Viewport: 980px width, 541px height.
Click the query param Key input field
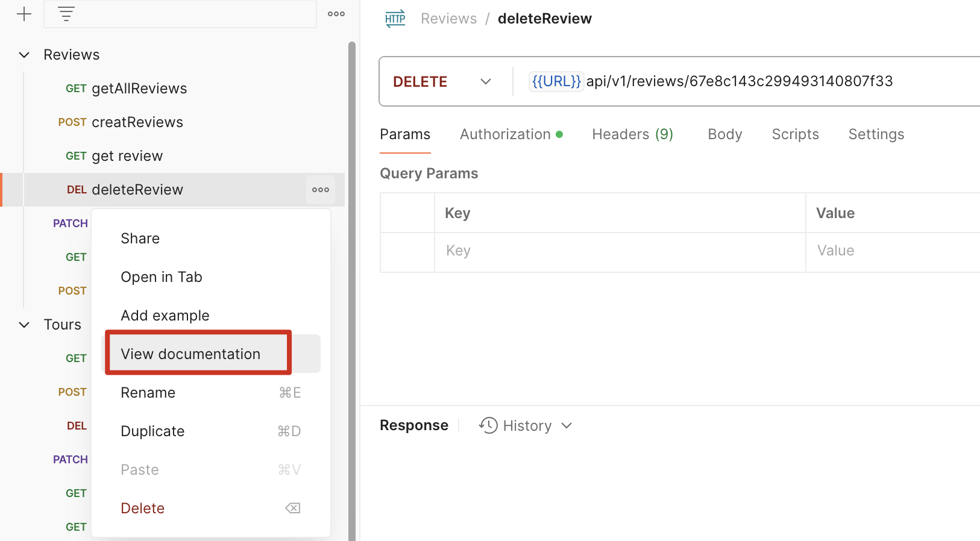pos(619,251)
